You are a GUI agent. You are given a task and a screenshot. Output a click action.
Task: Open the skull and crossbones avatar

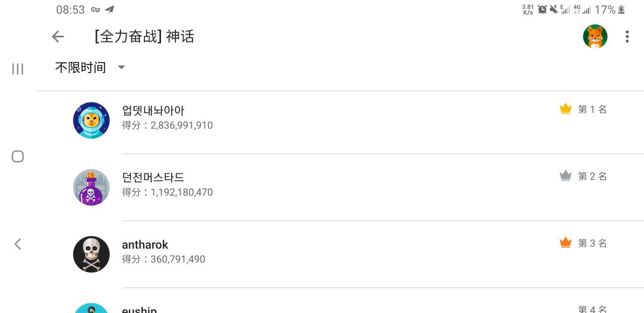point(91,254)
